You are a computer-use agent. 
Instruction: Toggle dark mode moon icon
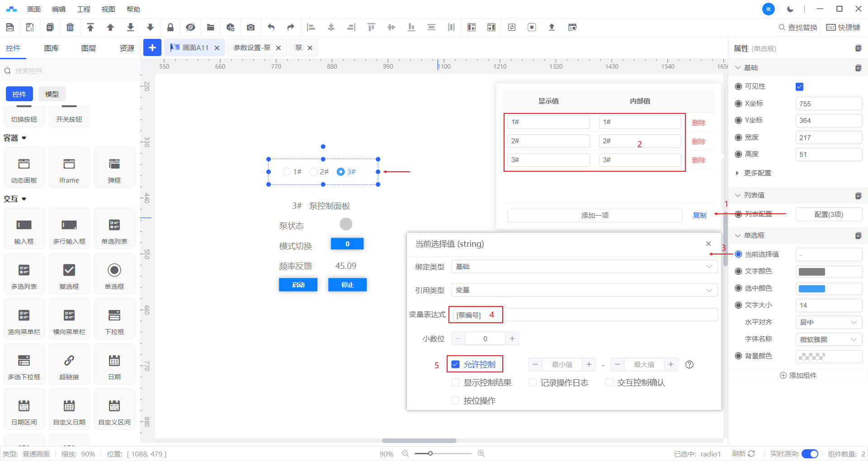click(x=790, y=9)
